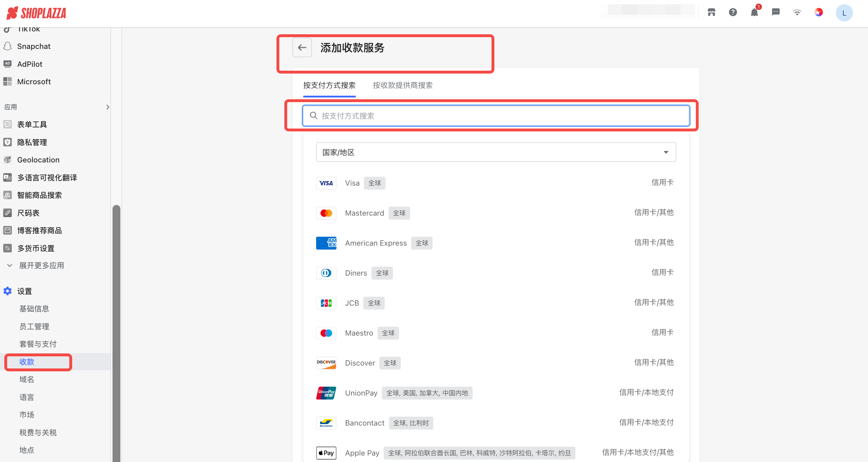The width and height of the screenshot is (868, 462).
Task: Choose the UnionPay payment method name
Action: [361, 393]
